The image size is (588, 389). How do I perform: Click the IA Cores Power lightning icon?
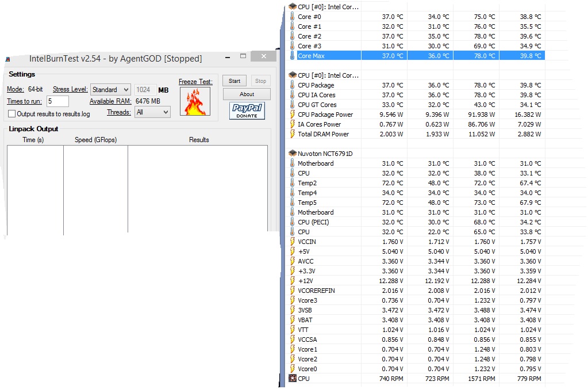[x=293, y=124]
